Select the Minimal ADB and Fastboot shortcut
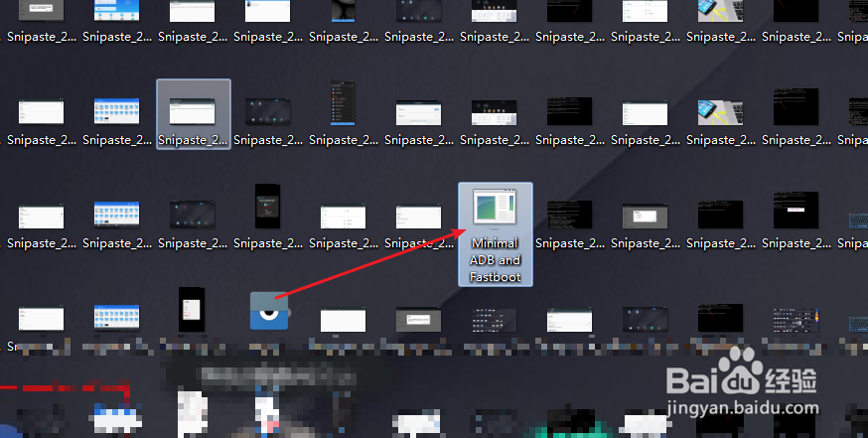 click(x=495, y=234)
